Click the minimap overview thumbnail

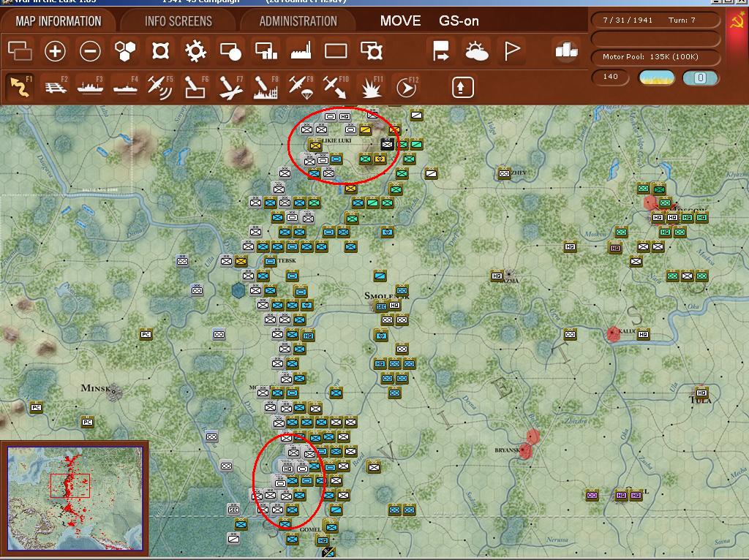[x=75, y=499]
